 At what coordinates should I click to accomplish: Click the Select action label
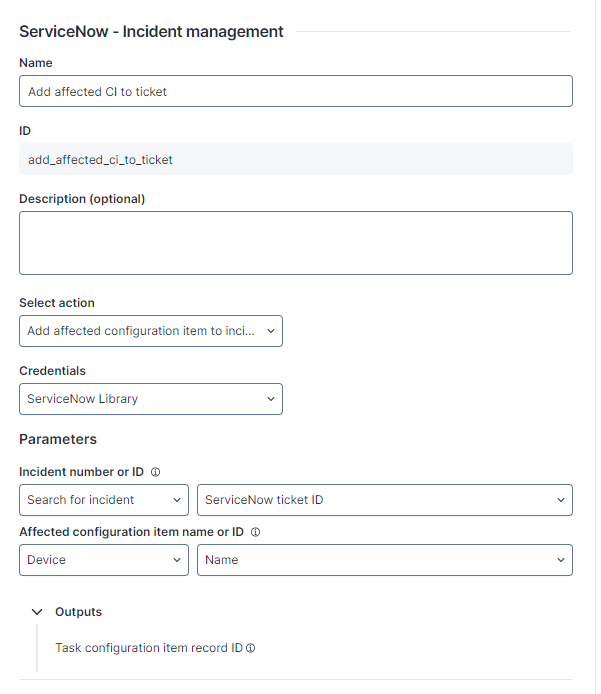57,303
